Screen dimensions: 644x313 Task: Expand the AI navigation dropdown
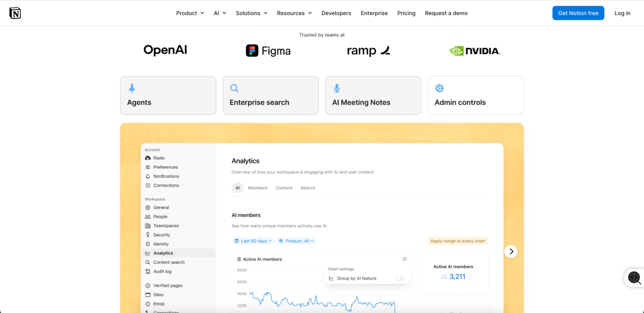point(220,13)
